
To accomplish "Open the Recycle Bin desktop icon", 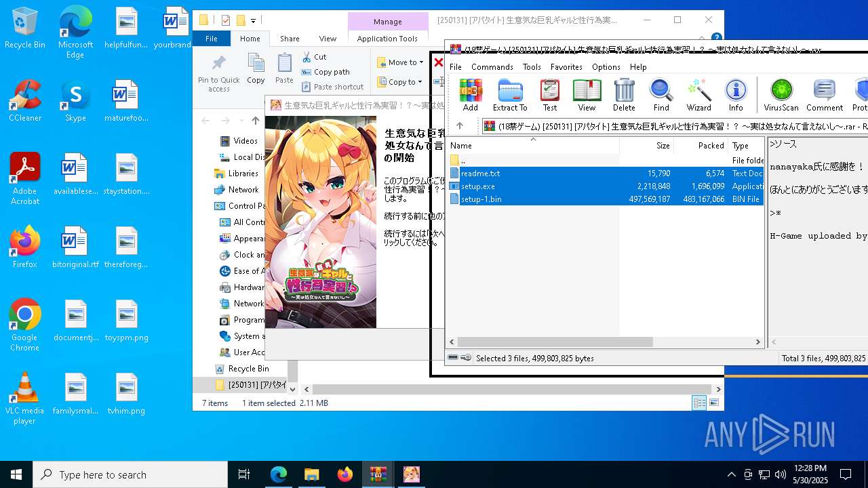I will [x=24, y=28].
